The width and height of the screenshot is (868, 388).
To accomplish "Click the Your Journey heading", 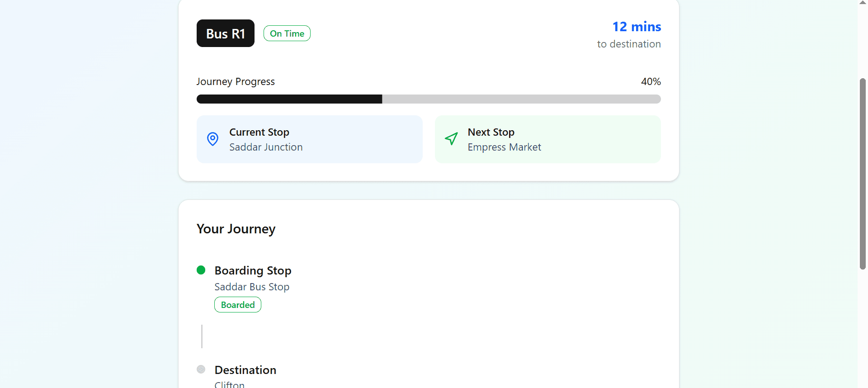I will pos(236,229).
